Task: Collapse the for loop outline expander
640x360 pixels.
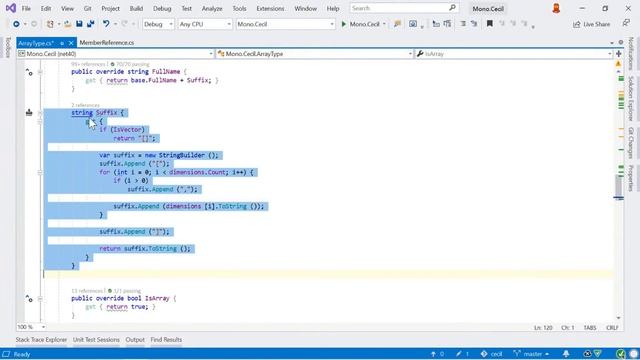Action: (40, 172)
